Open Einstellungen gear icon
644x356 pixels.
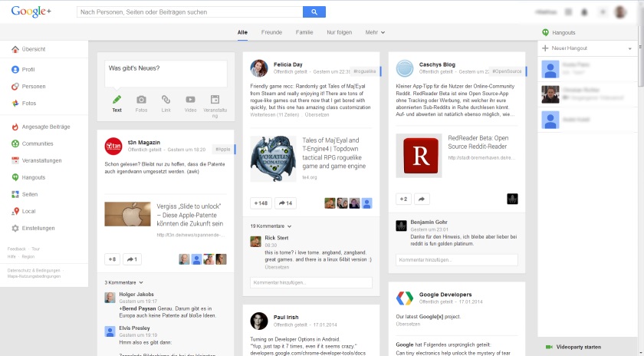pyautogui.click(x=15, y=228)
